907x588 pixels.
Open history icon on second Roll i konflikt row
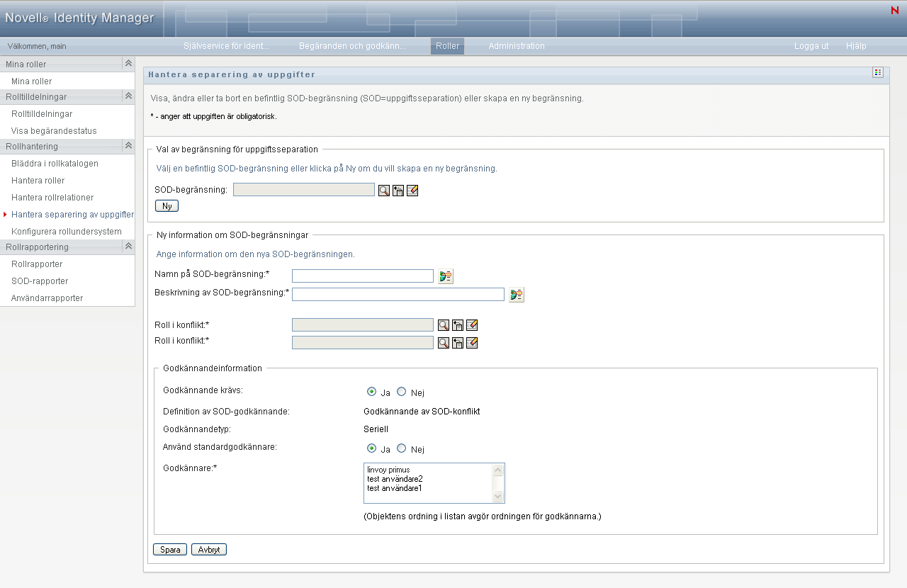(x=458, y=343)
